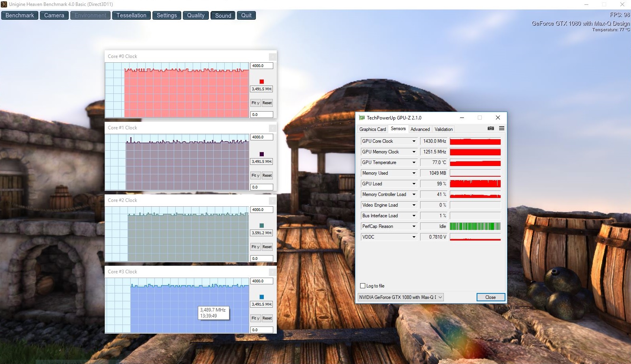Click the red color swatch for Core #0

(x=261, y=82)
